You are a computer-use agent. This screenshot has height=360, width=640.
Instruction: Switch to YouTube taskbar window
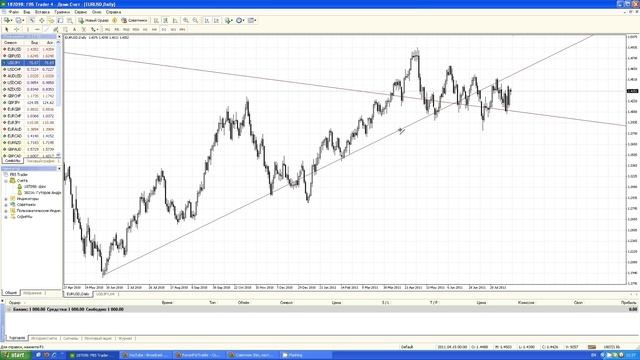[146, 356]
